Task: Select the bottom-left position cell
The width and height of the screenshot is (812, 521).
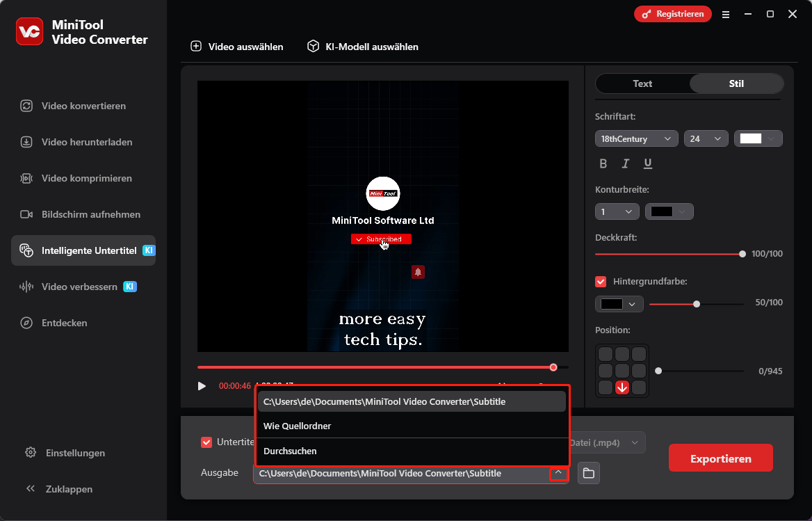Action: pyautogui.click(x=606, y=387)
